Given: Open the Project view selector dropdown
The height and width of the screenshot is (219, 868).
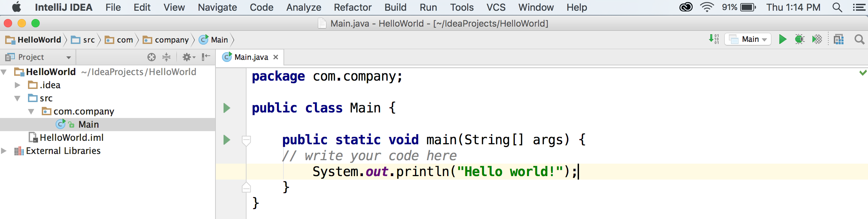Looking at the screenshot, I should 38,57.
